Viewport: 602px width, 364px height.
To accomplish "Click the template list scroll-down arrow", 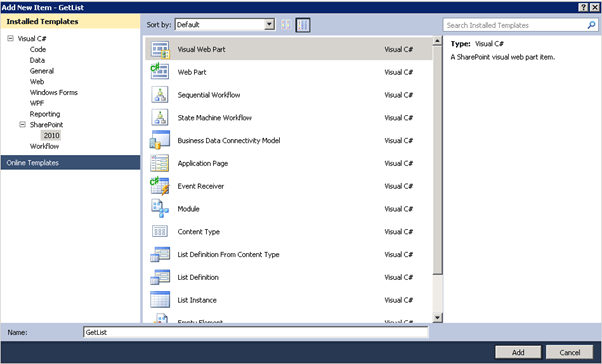I will pyautogui.click(x=437, y=317).
